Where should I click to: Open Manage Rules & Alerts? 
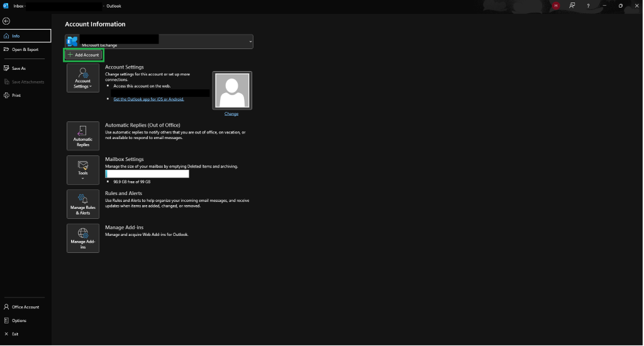click(83, 204)
